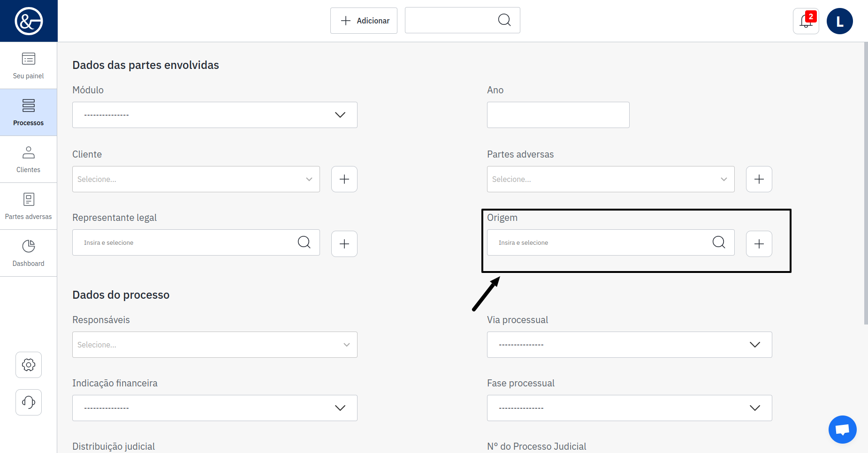Add a Representante legal with plus button
The width and height of the screenshot is (868, 453).
344,244
